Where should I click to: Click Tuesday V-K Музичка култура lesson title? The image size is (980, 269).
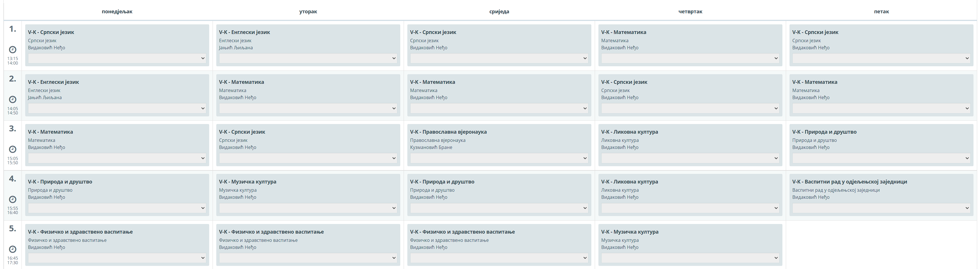tap(248, 182)
